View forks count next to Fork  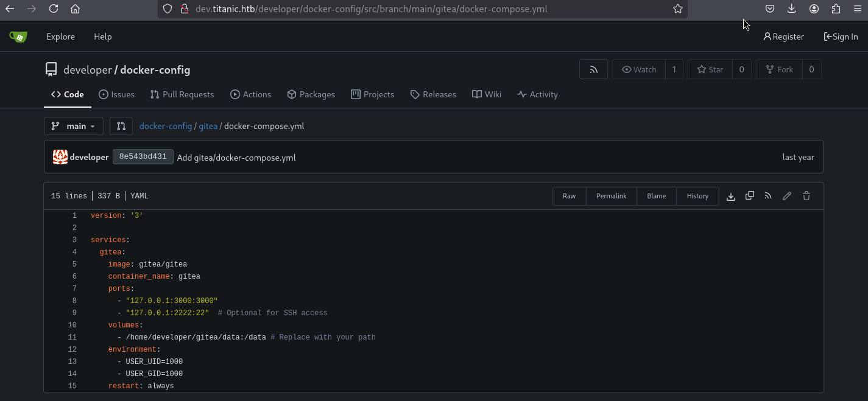(x=811, y=69)
